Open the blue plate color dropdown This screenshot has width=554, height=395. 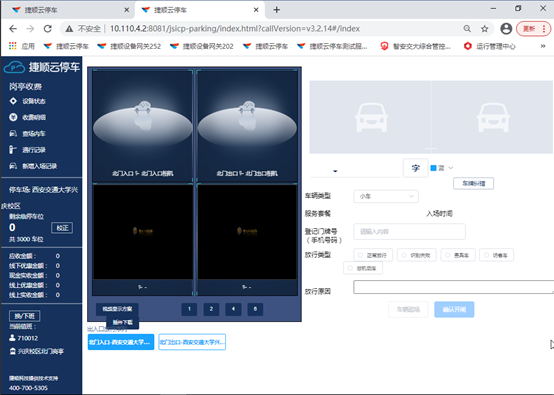click(x=442, y=168)
